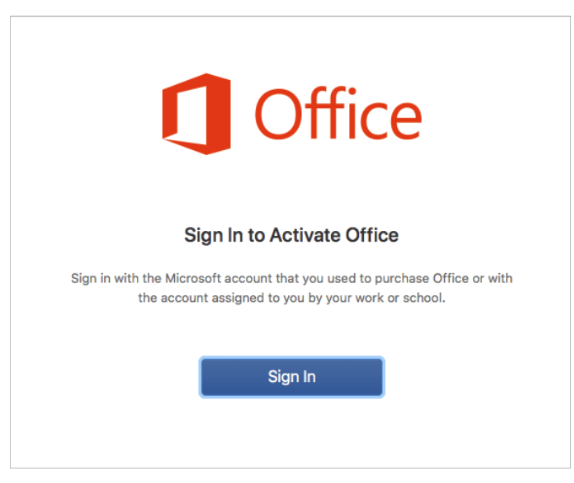Click the letter e ending the Office wordmark

coord(406,120)
